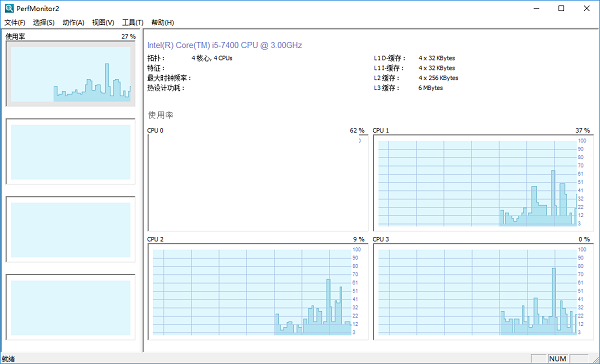Maximize the PerfMonitor2 window

[x=561, y=8]
